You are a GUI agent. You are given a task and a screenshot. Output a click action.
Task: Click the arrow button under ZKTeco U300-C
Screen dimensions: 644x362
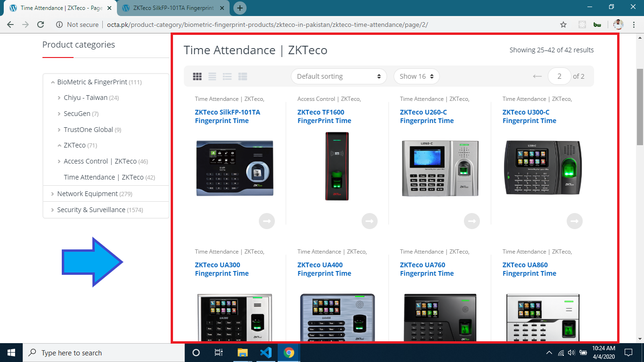click(575, 221)
